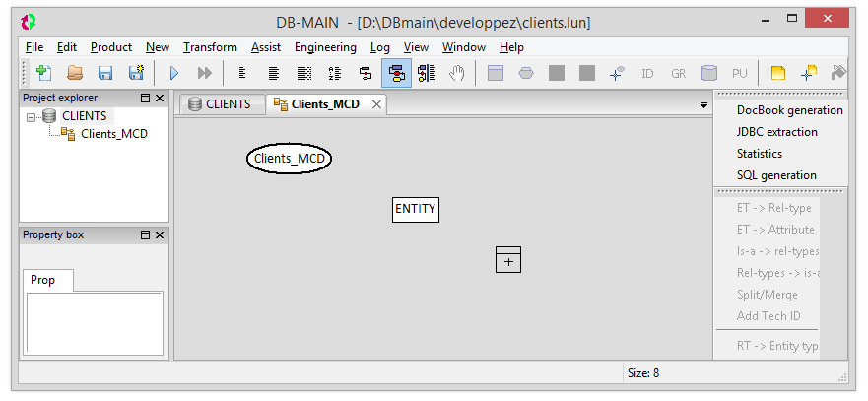
Task: Open the Assist menu
Action: [x=266, y=47]
